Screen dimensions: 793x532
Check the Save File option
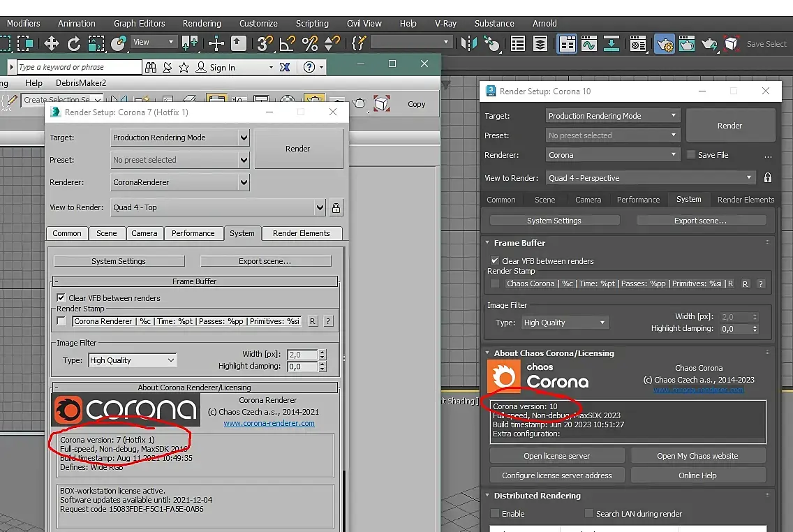tap(691, 155)
